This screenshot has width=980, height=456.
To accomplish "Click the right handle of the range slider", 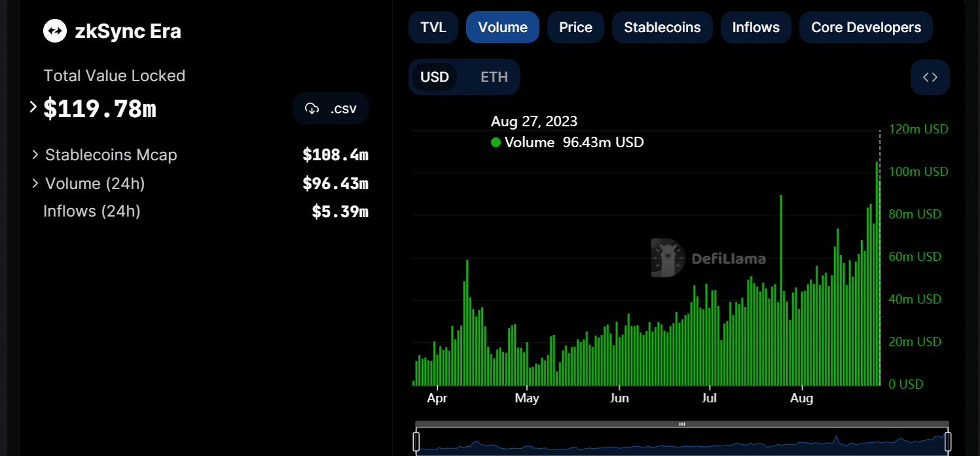I will point(947,442).
